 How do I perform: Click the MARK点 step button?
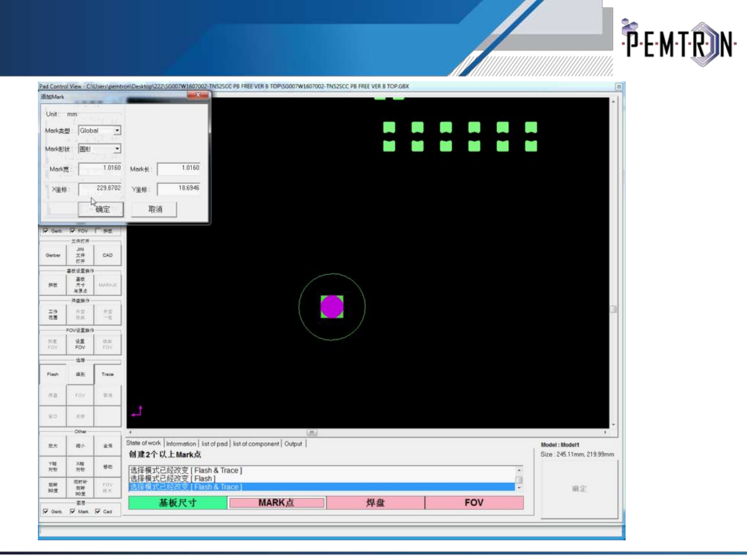click(x=276, y=502)
